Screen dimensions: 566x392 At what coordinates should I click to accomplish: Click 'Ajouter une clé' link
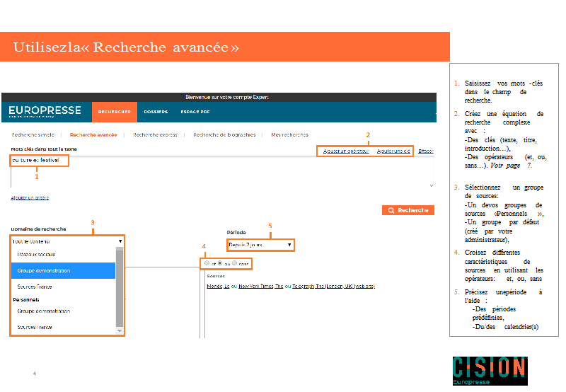(393, 151)
